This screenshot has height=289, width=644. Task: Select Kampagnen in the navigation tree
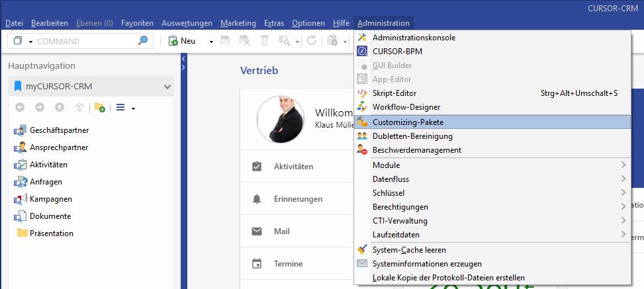tap(50, 199)
